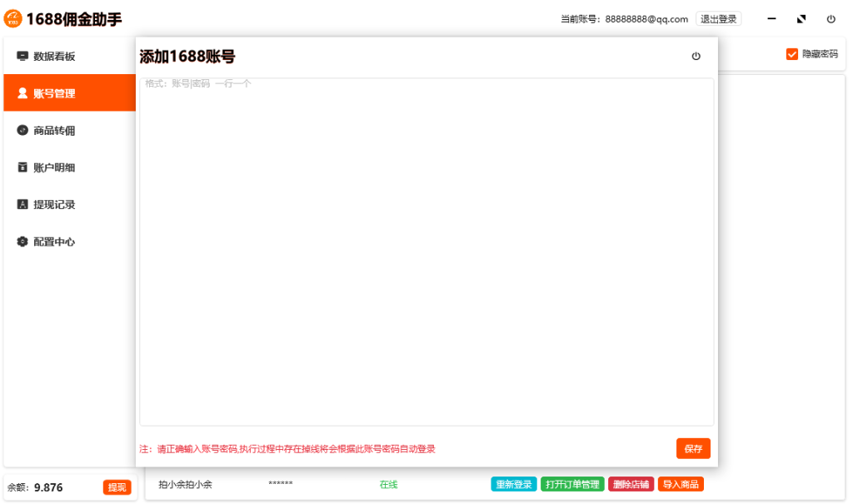Toggle the 隐藏密码 checkbox
This screenshot has width=853, height=504.
pos(792,54)
